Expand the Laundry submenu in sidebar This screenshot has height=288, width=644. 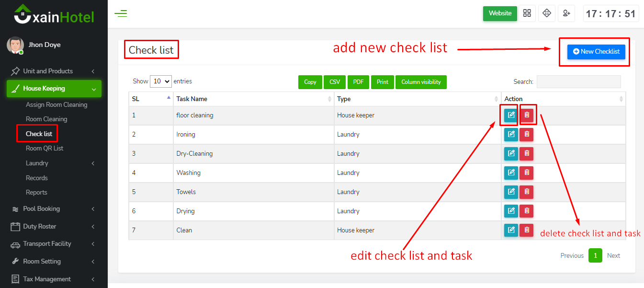coord(60,163)
